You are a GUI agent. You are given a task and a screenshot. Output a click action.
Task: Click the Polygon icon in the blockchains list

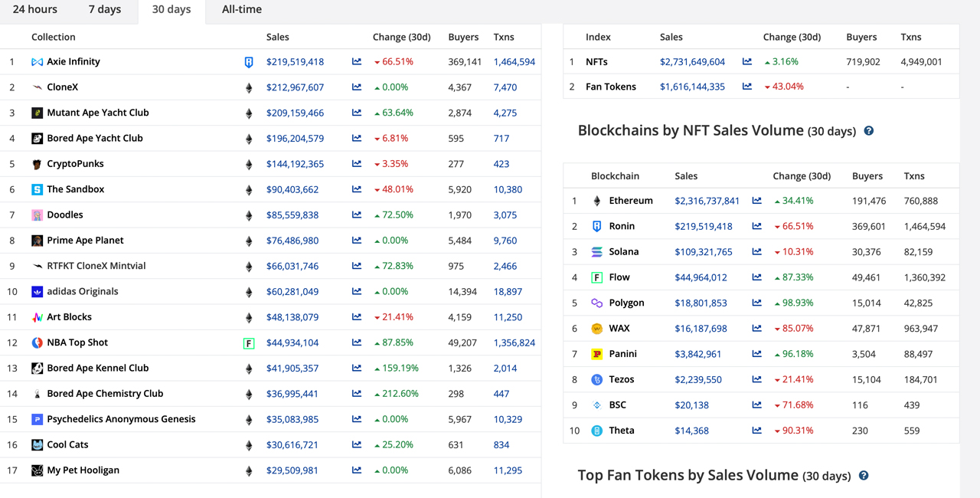[596, 303]
